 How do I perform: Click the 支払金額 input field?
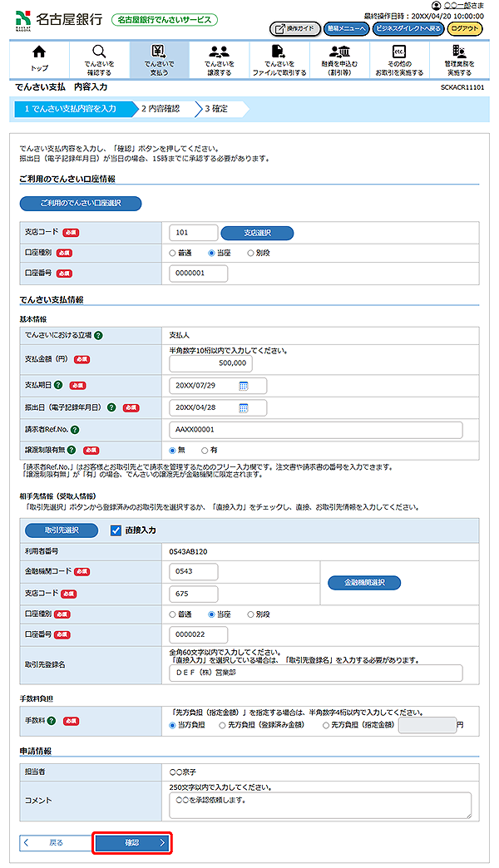tap(210, 363)
